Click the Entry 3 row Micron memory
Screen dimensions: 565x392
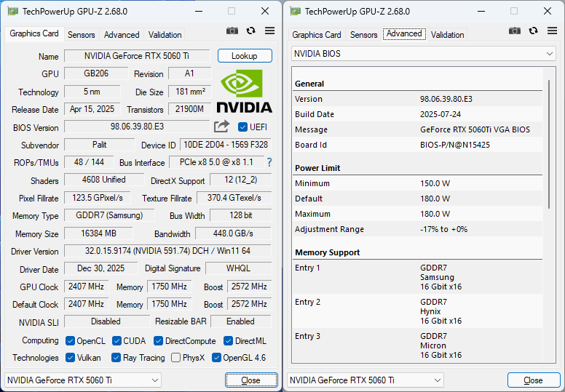click(x=418, y=345)
